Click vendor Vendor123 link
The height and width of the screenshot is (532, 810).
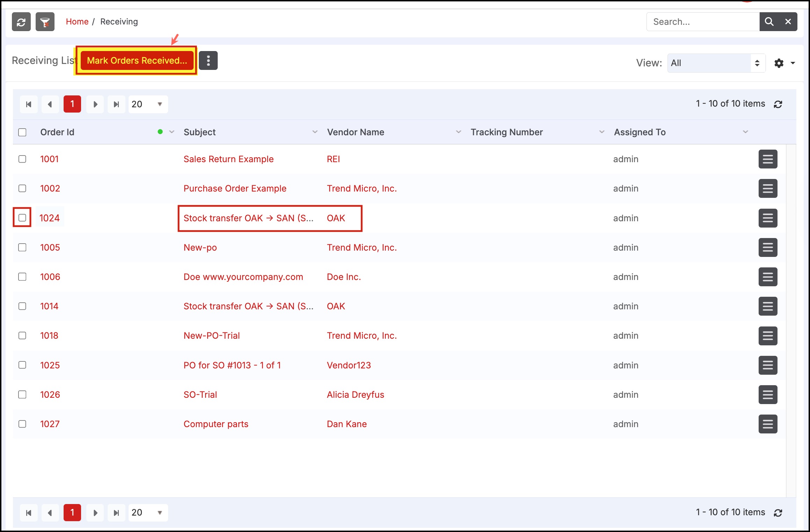pos(349,365)
